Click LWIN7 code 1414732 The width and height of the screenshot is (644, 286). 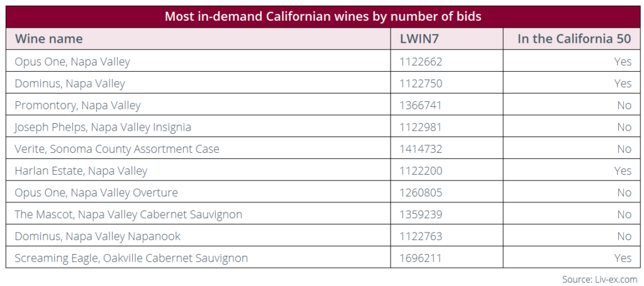tap(421, 148)
